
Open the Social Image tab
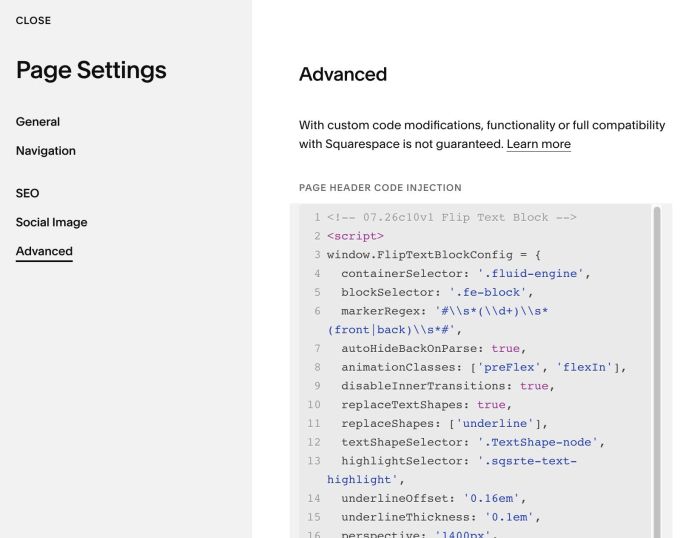[x=51, y=222]
